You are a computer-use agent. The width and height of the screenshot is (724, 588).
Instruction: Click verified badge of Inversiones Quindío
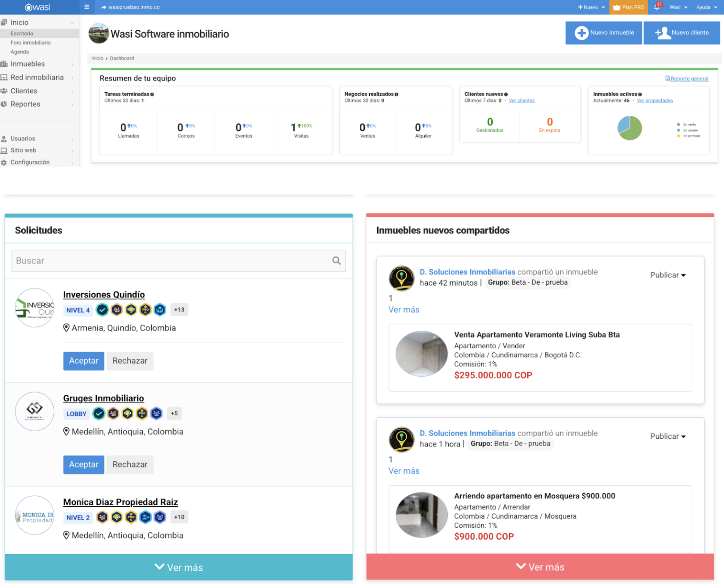point(102,310)
